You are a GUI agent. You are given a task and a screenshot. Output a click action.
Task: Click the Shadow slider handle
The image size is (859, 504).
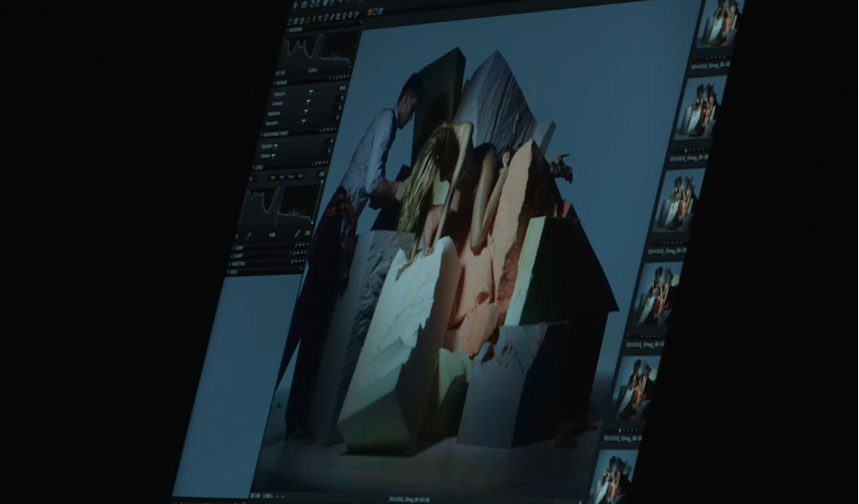coord(273,156)
